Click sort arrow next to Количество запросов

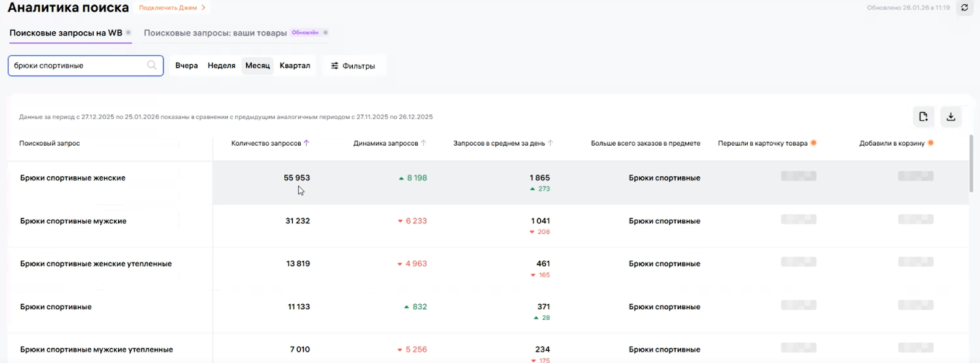tap(307, 143)
